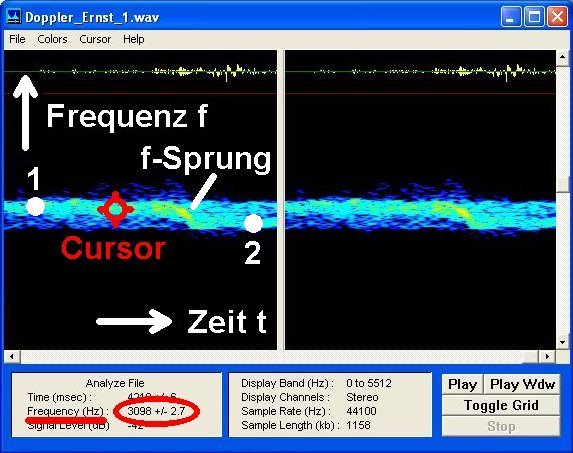Click the Toggle Grid button
573x453 pixels.
(501, 405)
